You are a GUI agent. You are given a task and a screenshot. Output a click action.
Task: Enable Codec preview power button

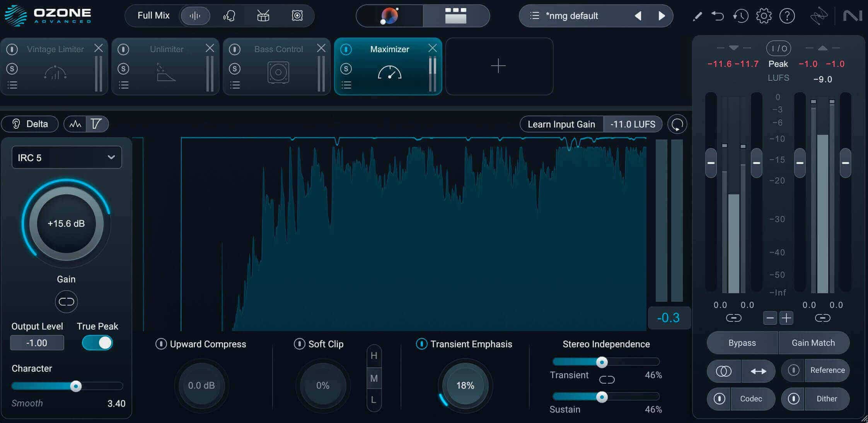[719, 399]
